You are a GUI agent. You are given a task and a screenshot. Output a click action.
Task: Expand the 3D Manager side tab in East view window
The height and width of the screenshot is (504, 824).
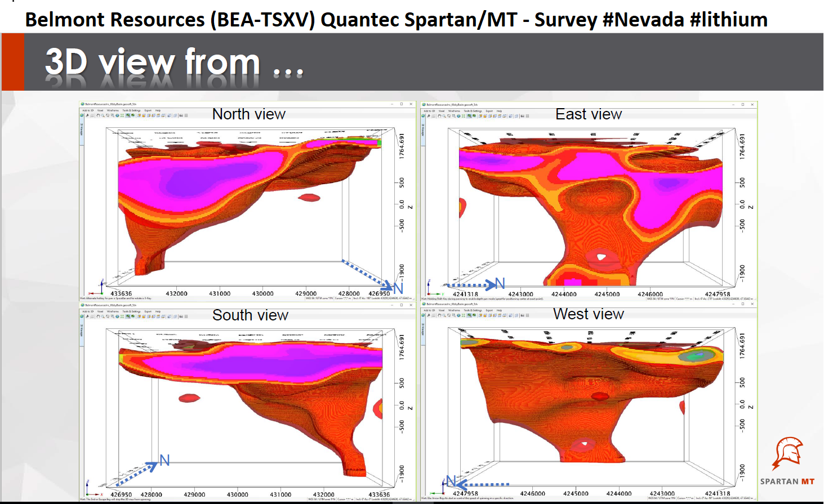tap(422, 130)
